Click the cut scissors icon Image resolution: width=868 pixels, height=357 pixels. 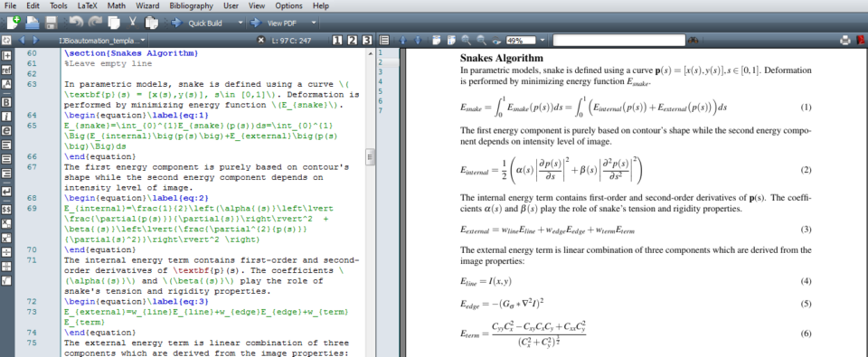tap(133, 23)
